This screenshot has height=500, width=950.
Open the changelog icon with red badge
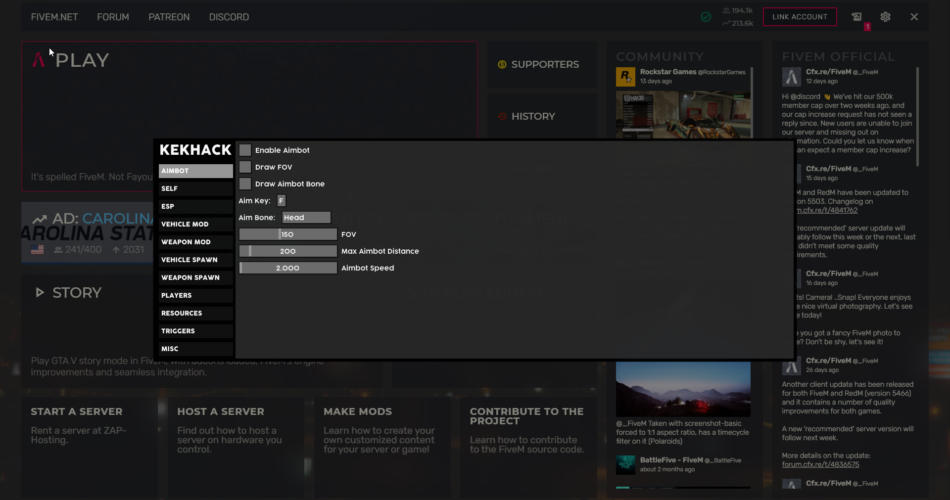[857, 17]
